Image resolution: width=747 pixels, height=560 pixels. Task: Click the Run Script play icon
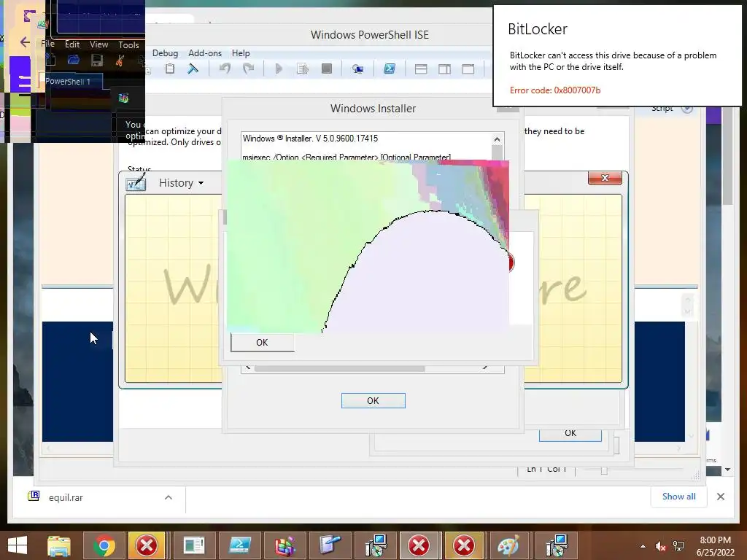pyautogui.click(x=279, y=69)
